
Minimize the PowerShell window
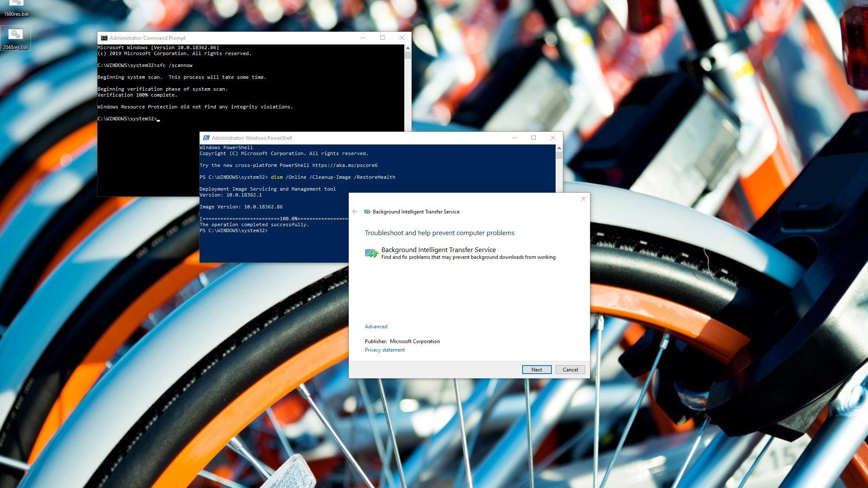click(514, 138)
